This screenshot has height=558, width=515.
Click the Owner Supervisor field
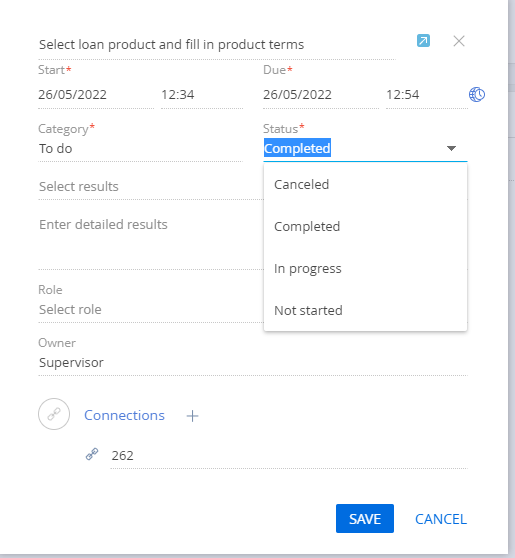pos(253,363)
